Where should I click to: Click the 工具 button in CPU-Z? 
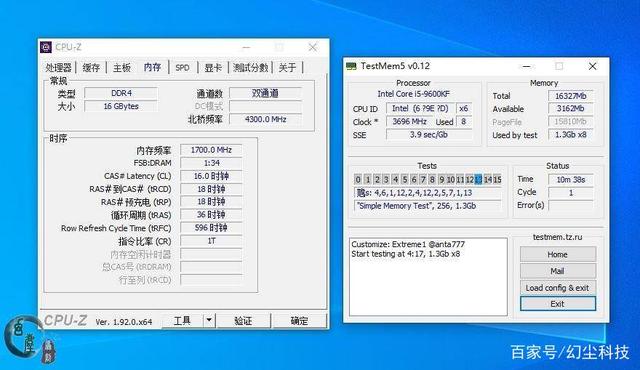click(182, 321)
